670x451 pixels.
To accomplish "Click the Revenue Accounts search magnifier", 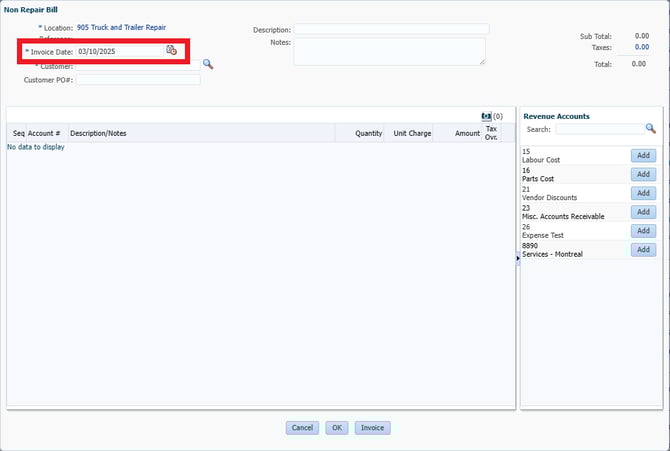I will (x=650, y=129).
